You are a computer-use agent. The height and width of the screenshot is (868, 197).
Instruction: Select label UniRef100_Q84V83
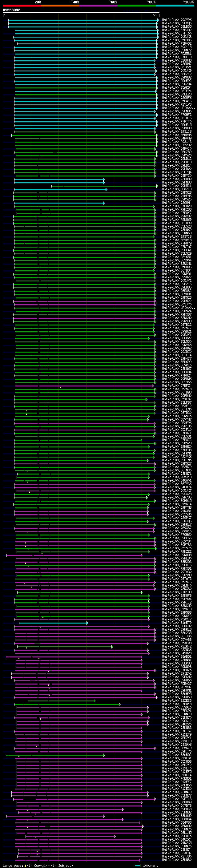pyautogui.click(x=177, y=822)
